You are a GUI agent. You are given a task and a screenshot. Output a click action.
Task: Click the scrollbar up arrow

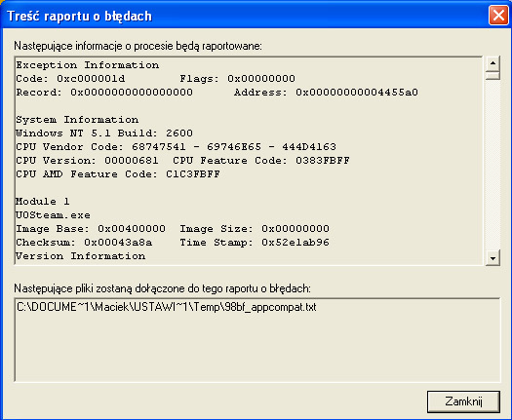492,62
